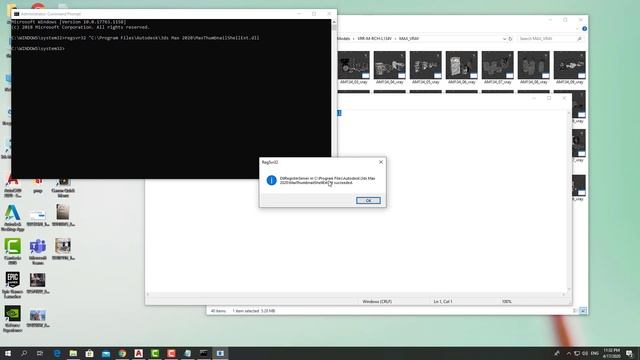Switch to green Camtasia taskbar icon

click(155, 353)
